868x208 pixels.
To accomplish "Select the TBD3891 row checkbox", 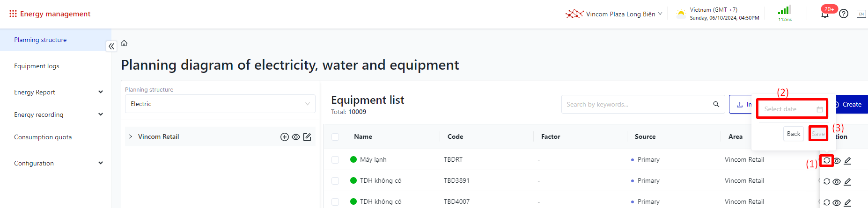I will click(x=335, y=181).
